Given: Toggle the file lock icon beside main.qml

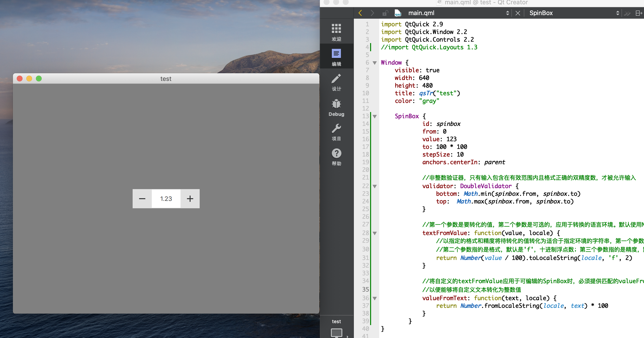Looking at the screenshot, I should tap(385, 13).
